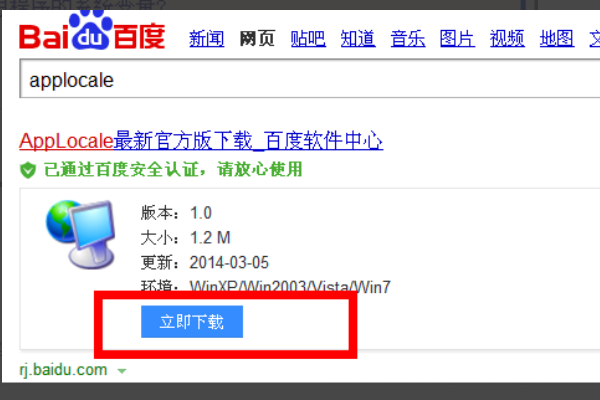The image size is (600, 400).
Task: Open the 新闻 news tab
Action: click(x=207, y=39)
